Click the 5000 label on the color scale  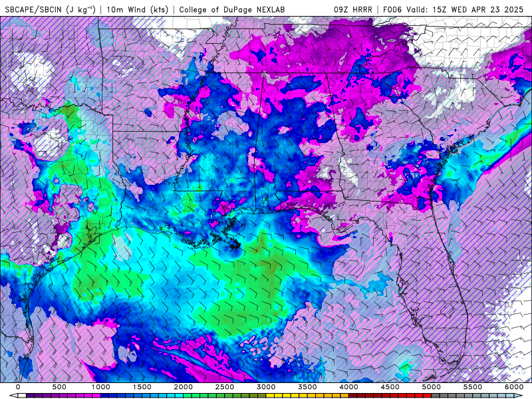tap(432, 387)
